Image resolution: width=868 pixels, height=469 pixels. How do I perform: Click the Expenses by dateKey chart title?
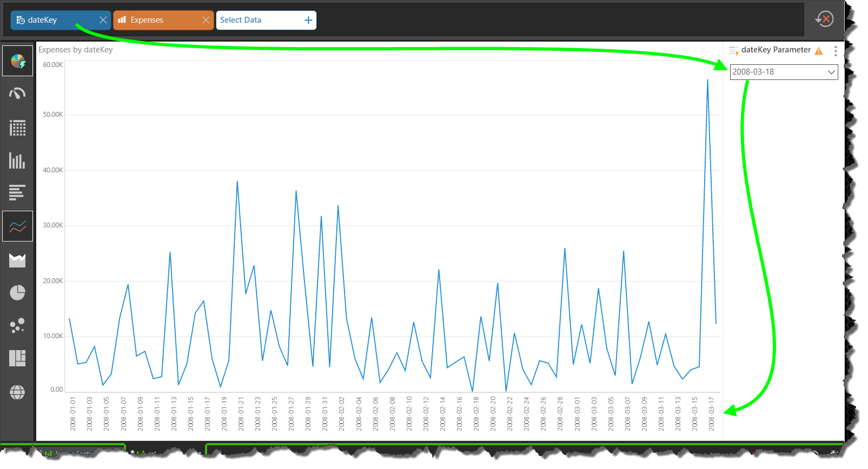tap(76, 50)
